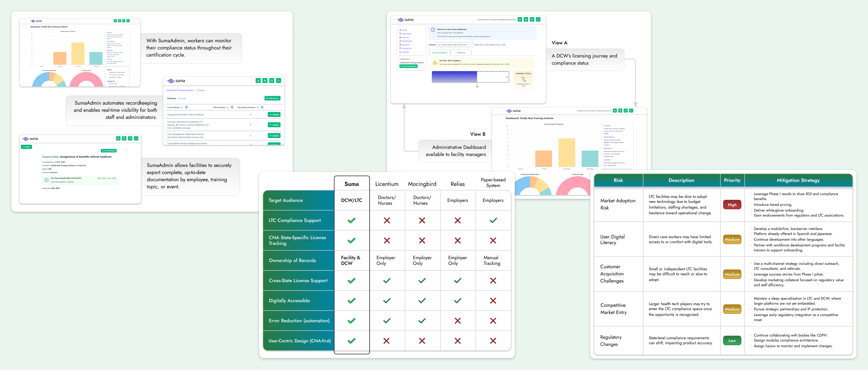Image resolution: width=868 pixels, height=370 pixels.
Task: Follow the Click here enrollments link
Action: tap(441, 36)
